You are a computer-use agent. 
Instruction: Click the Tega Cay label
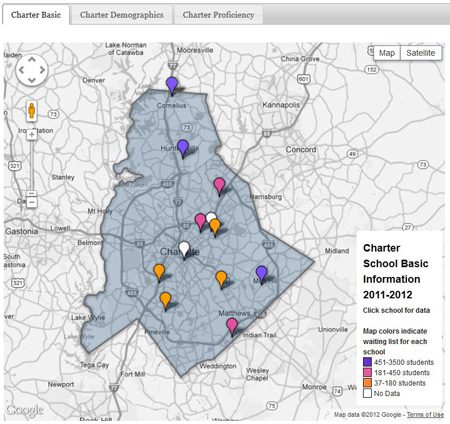point(94,365)
